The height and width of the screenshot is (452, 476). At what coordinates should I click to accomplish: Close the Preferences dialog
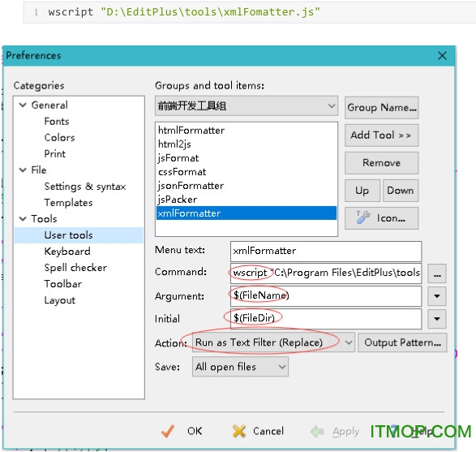click(442, 56)
